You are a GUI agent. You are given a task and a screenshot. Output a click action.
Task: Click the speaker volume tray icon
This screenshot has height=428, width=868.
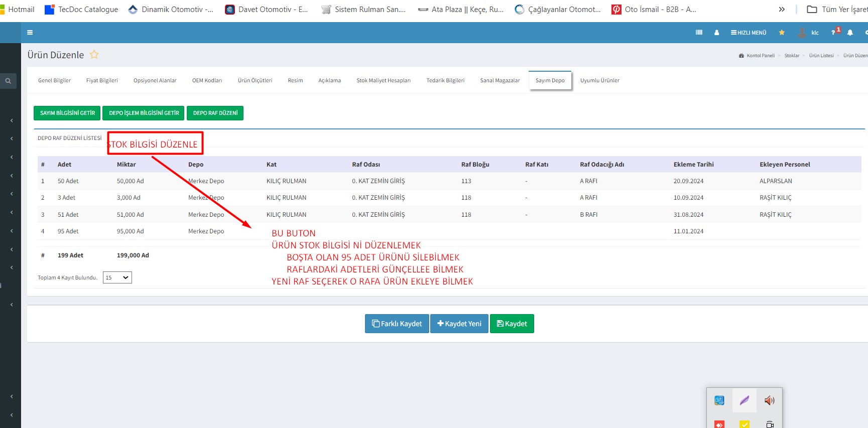(769, 400)
